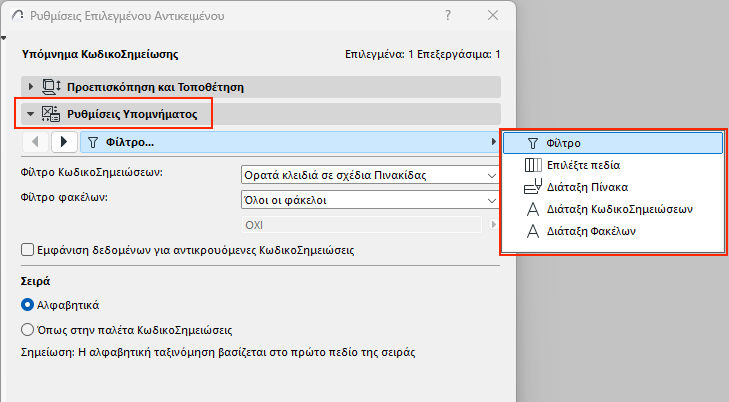Click the text icon for Διάταξη ΚωδικοΣημειώσεων
Image resolution: width=729 pixels, height=402 pixels.
533,209
